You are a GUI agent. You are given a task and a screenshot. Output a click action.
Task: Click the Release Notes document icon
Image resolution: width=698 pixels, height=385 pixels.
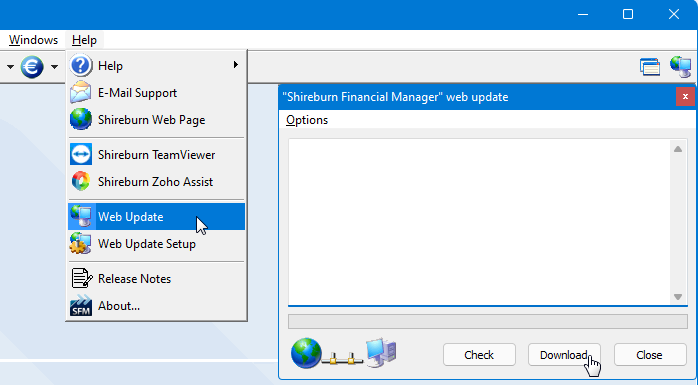pos(81,279)
